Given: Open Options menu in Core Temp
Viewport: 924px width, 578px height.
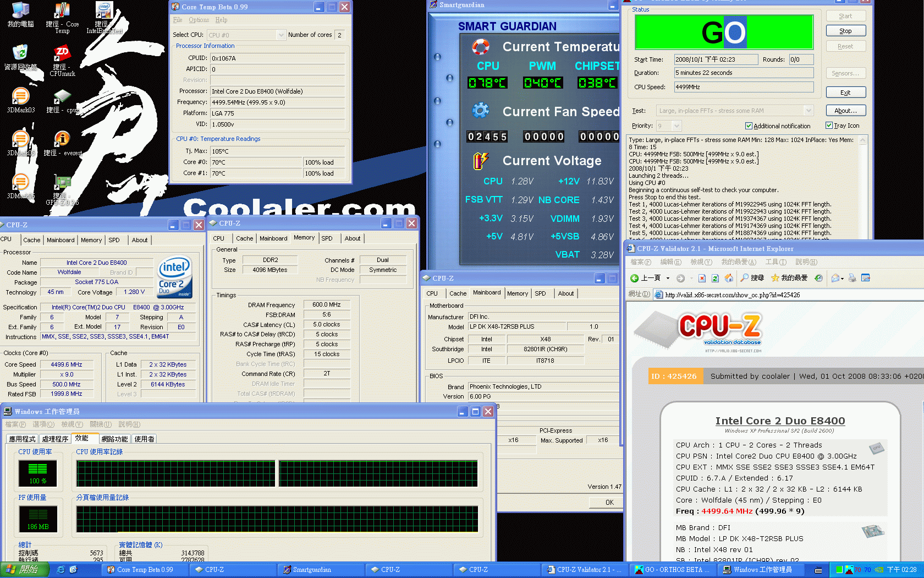Looking at the screenshot, I should pos(199,20).
